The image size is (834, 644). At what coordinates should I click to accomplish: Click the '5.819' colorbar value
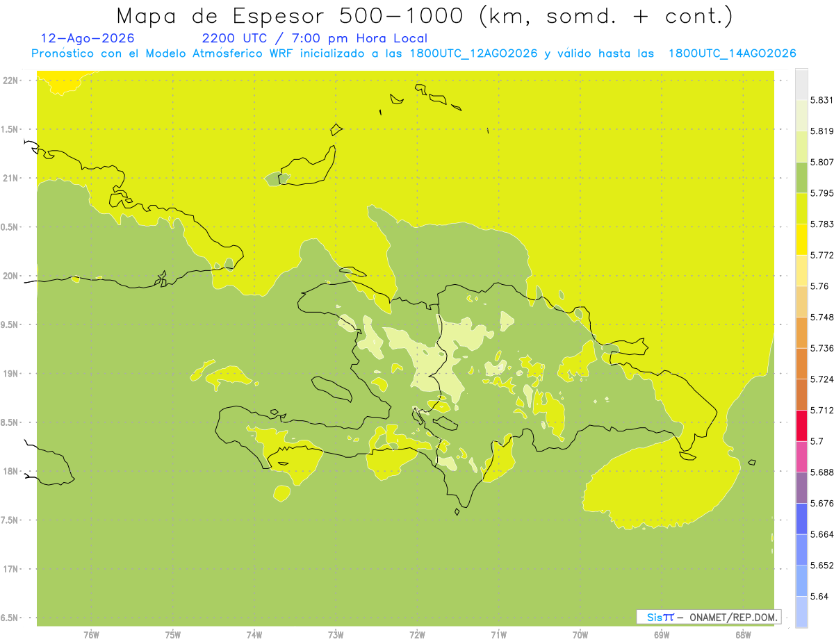pyautogui.click(x=821, y=131)
